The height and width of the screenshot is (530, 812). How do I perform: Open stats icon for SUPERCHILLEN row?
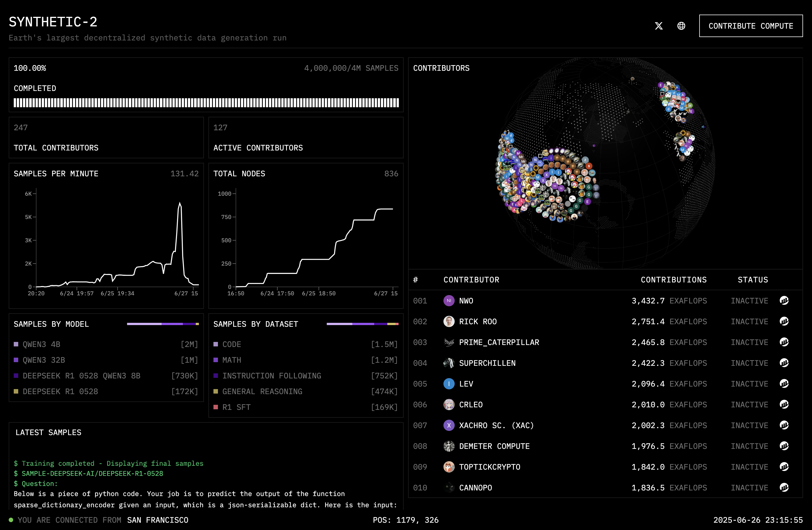(x=784, y=363)
